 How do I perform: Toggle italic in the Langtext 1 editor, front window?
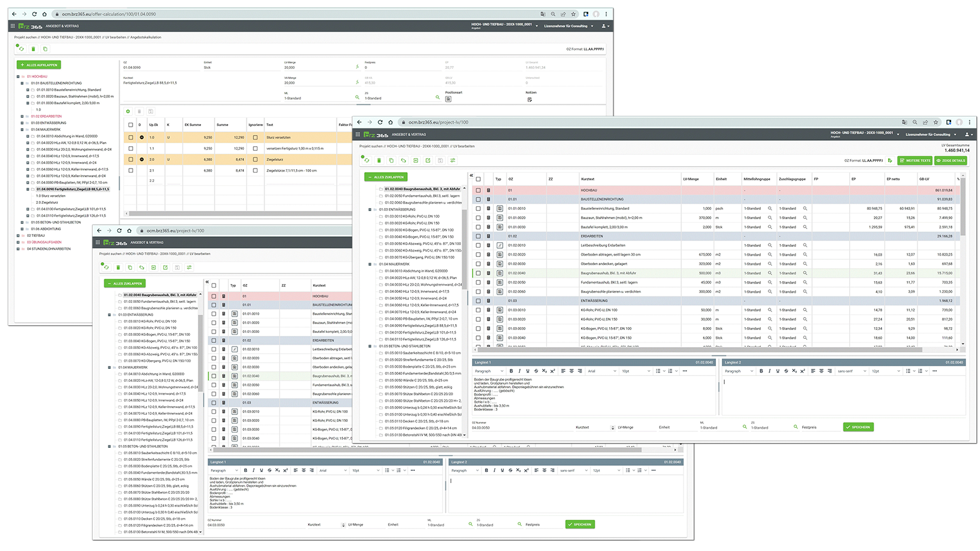519,371
